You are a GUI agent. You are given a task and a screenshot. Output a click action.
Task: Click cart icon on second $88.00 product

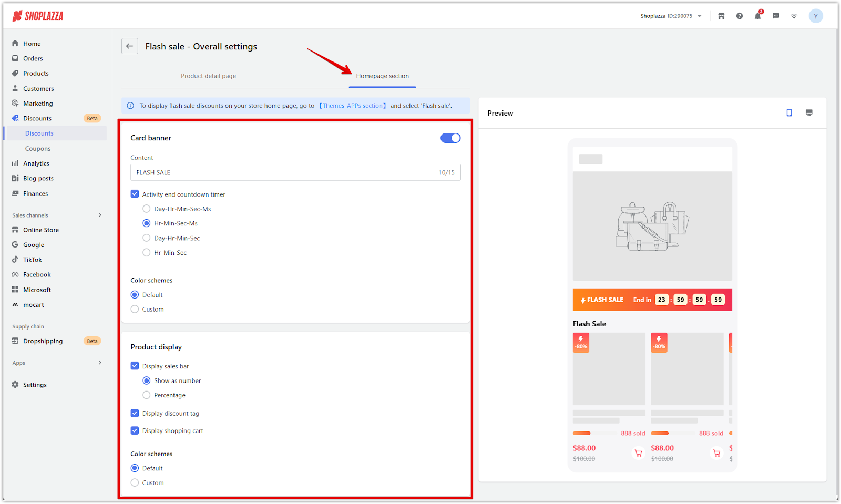tap(716, 453)
